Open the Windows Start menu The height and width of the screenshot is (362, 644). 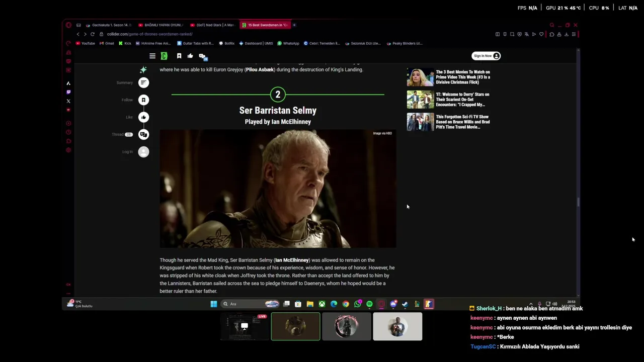[214, 304]
